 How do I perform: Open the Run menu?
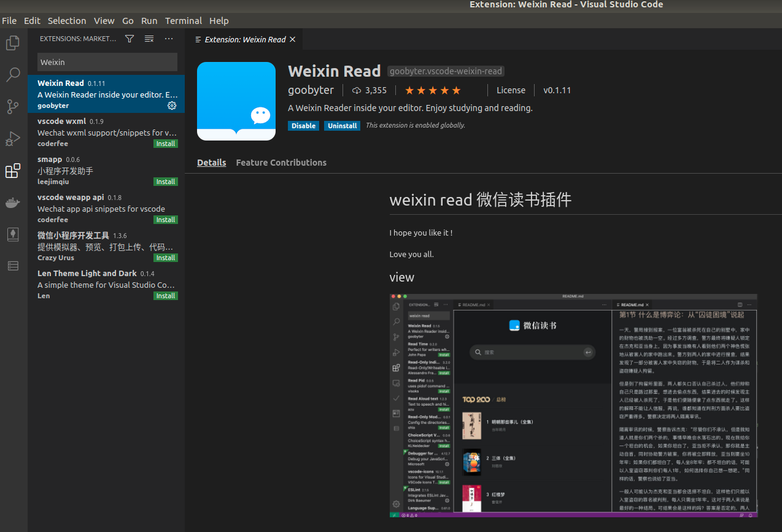click(149, 20)
